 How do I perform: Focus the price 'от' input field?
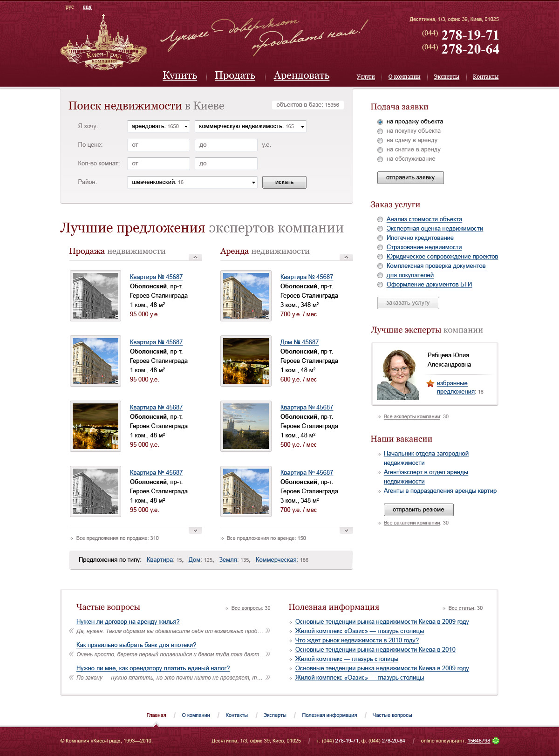158,145
